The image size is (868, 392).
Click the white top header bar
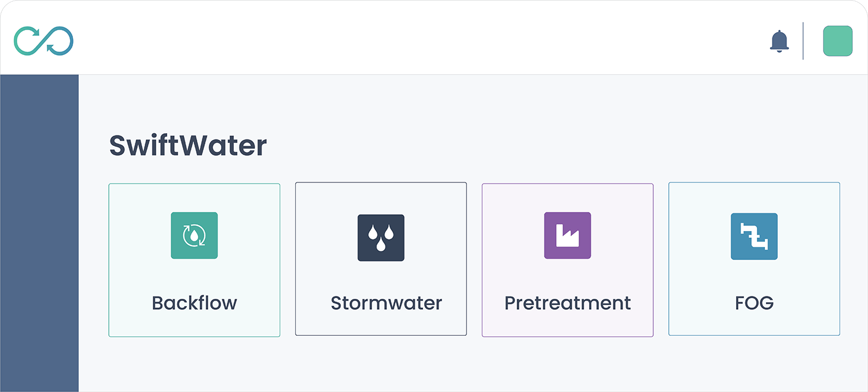click(x=405, y=38)
